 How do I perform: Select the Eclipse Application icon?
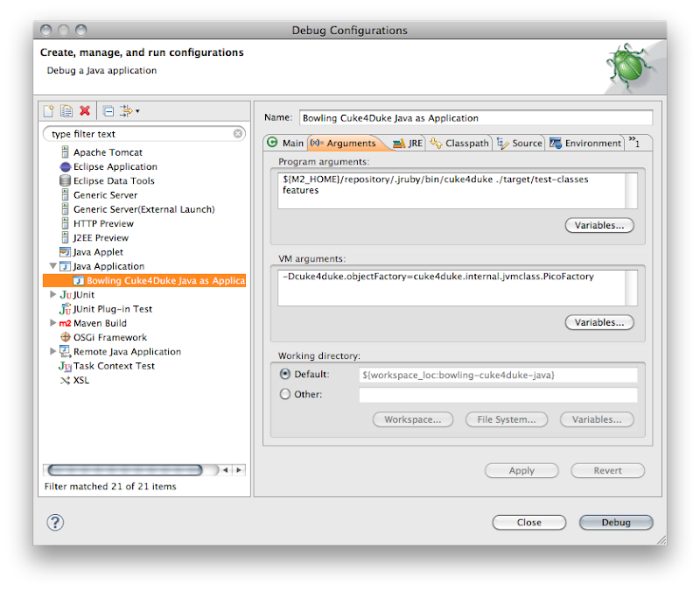click(65, 166)
